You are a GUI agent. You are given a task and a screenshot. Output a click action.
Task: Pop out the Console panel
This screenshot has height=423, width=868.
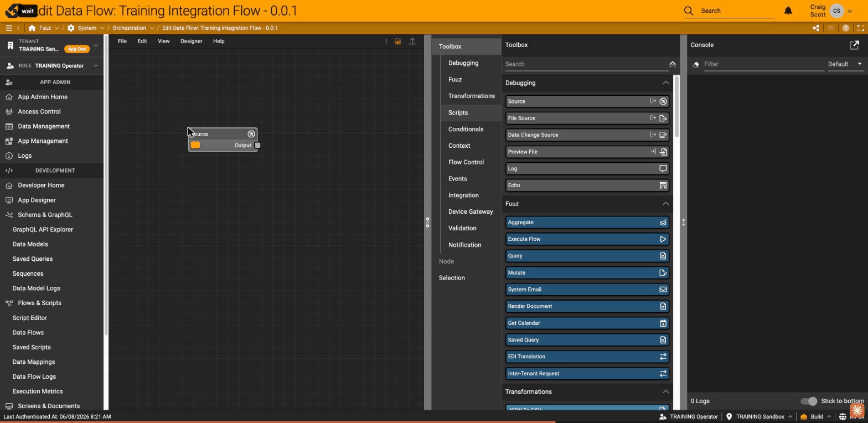click(x=854, y=45)
